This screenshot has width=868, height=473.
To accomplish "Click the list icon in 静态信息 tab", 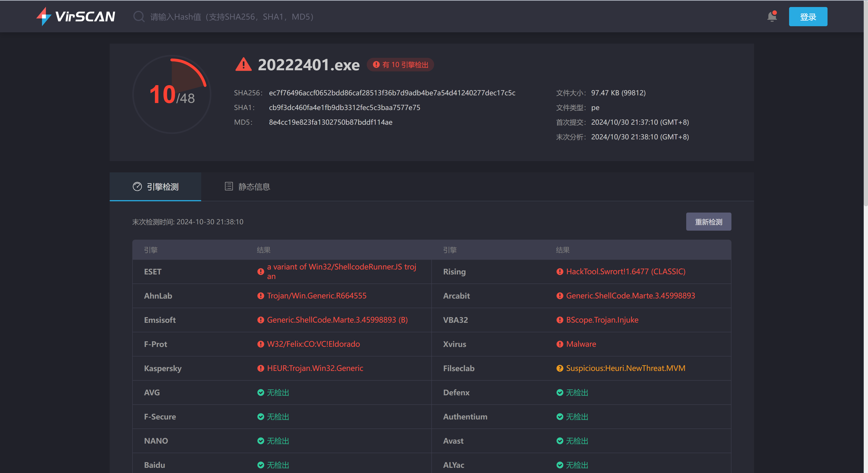I will pyautogui.click(x=229, y=187).
